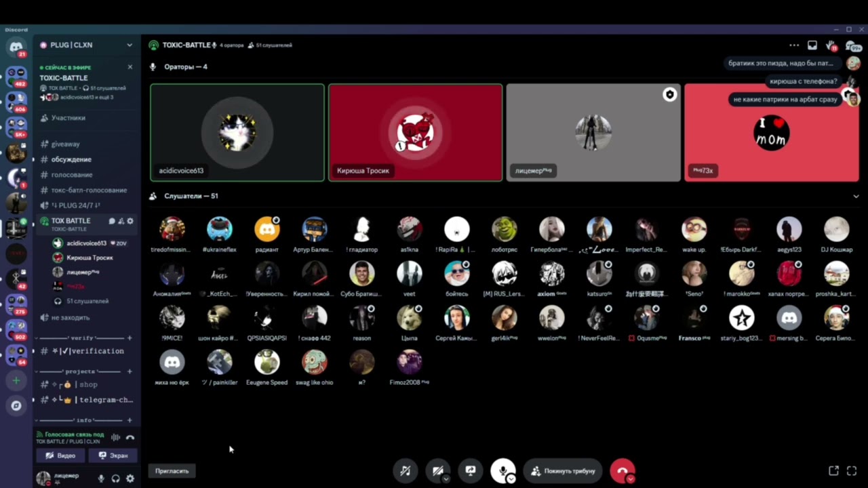Open the inbox icon in top bar
868x488 pixels.
(x=812, y=45)
